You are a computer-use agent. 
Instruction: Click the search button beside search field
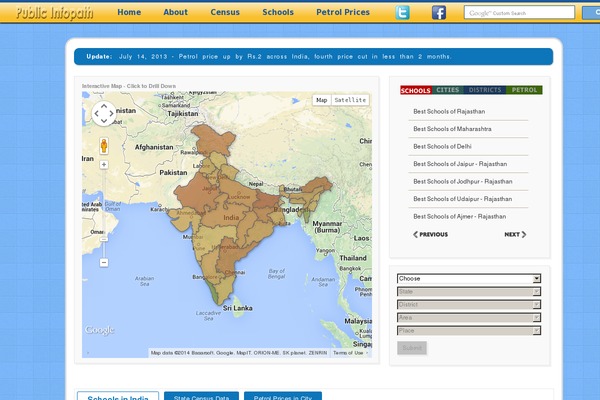591,13
